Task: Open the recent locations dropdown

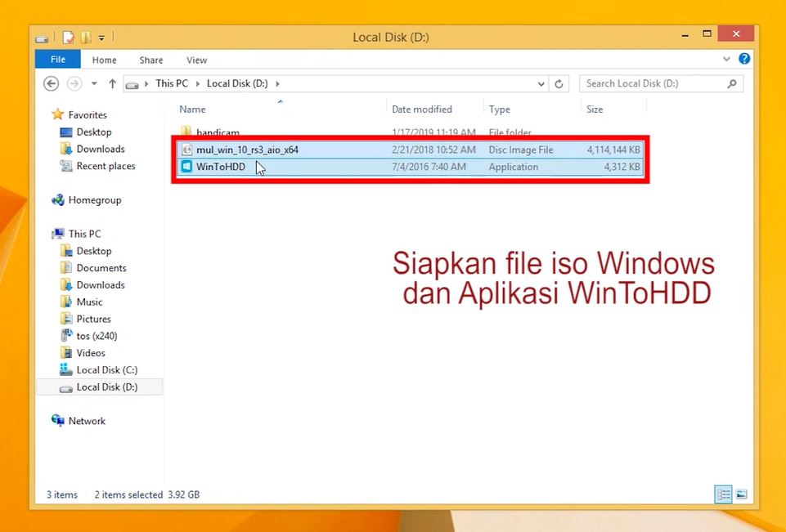Action: 94,83
